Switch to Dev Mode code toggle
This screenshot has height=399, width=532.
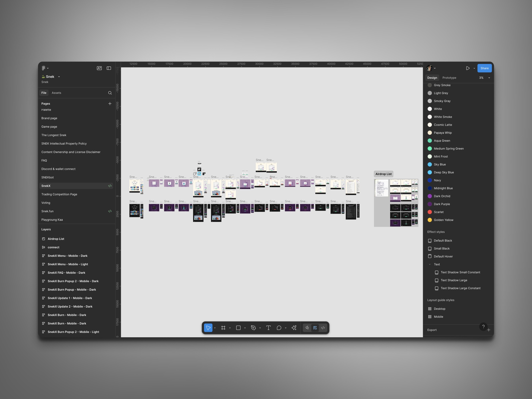tap(323, 328)
